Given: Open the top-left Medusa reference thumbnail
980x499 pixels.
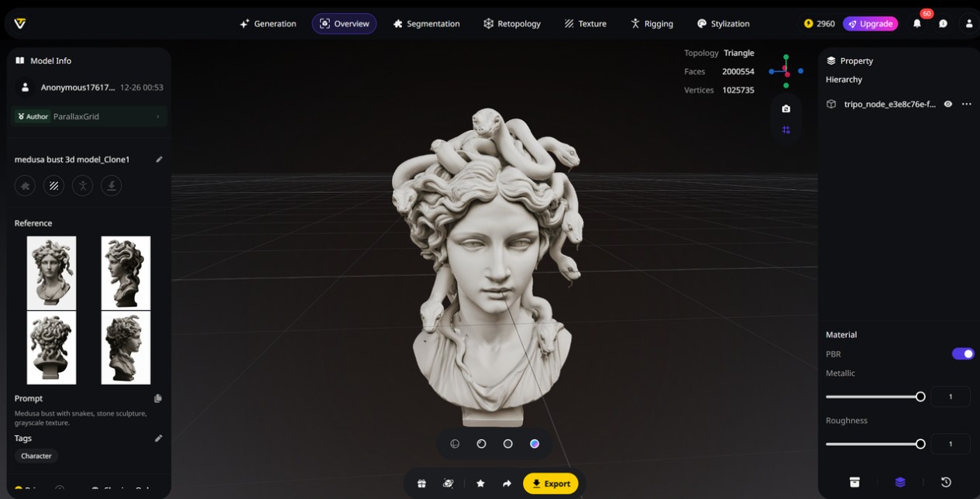Looking at the screenshot, I should click(x=51, y=272).
